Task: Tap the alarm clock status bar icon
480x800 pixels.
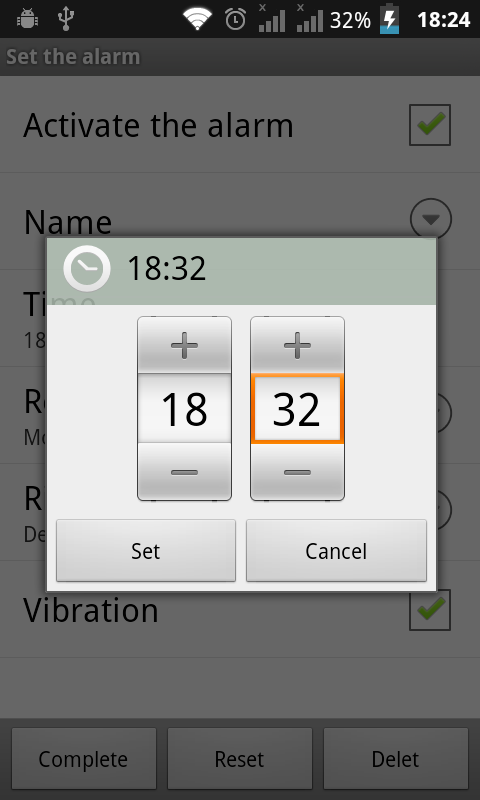Action: [x=235, y=19]
